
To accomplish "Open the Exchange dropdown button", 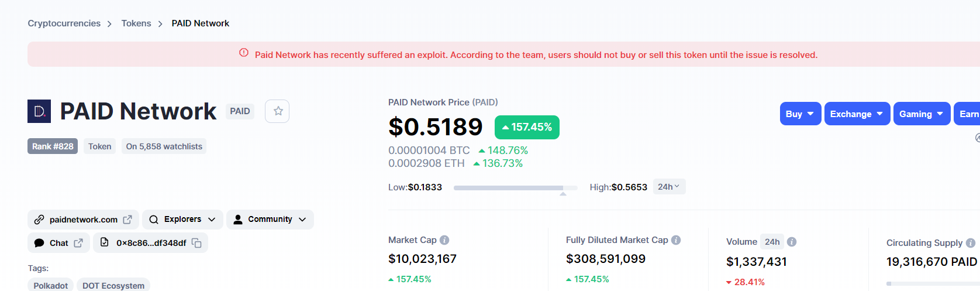I will pos(857,114).
